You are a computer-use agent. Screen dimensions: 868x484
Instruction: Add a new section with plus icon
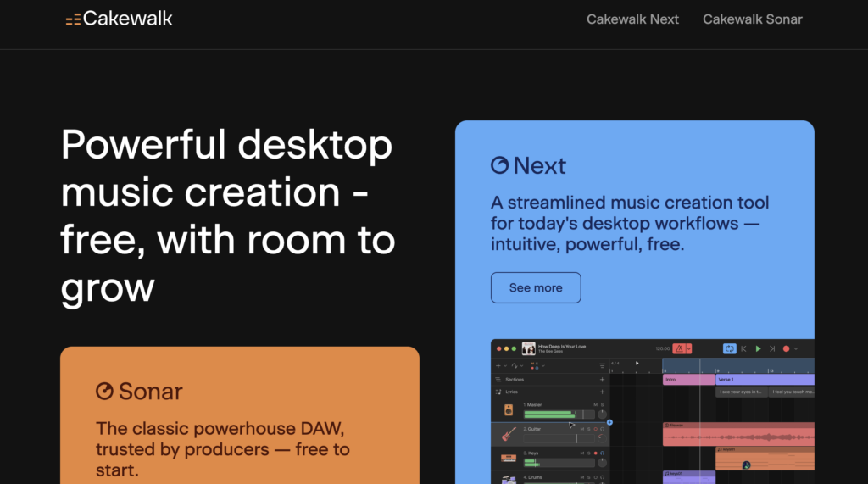602,380
